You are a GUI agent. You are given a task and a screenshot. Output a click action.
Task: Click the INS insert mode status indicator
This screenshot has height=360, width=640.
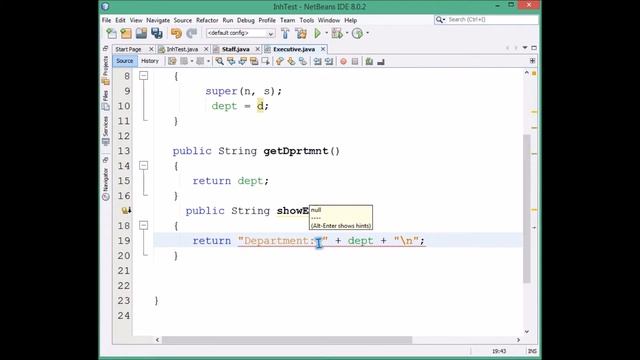532,351
